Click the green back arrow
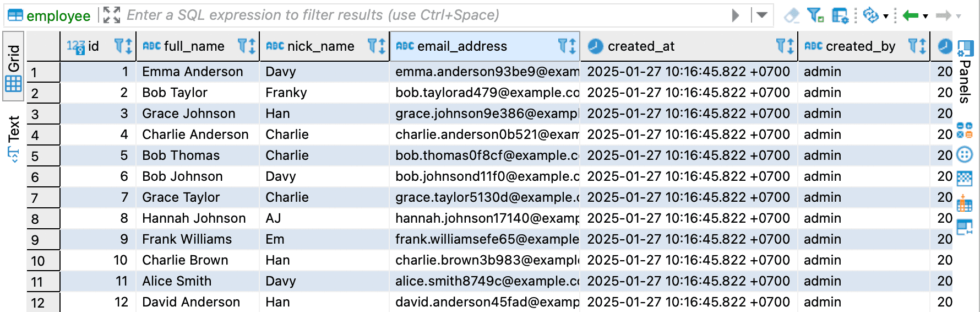This screenshot has height=312, width=980. tap(911, 15)
